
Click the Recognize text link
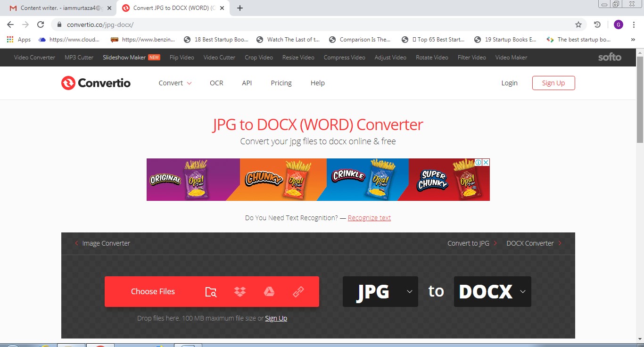click(x=369, y=218)
